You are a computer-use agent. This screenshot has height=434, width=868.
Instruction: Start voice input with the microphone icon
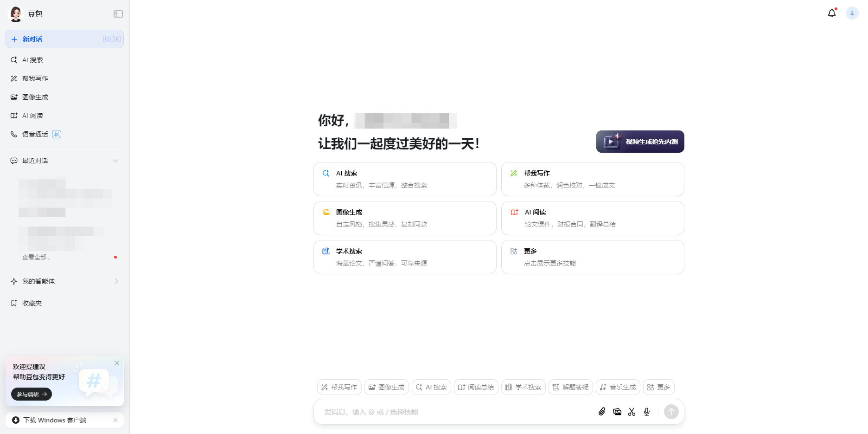[x=647, y=412]
